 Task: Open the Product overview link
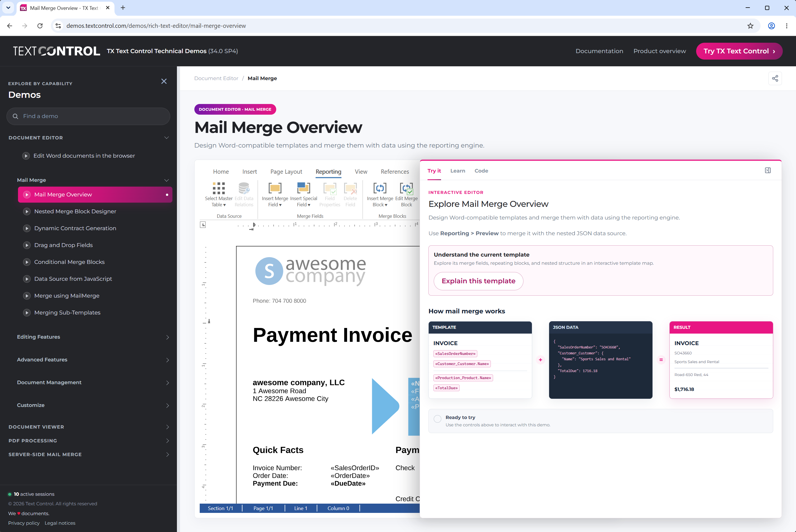tap(660, 51)
